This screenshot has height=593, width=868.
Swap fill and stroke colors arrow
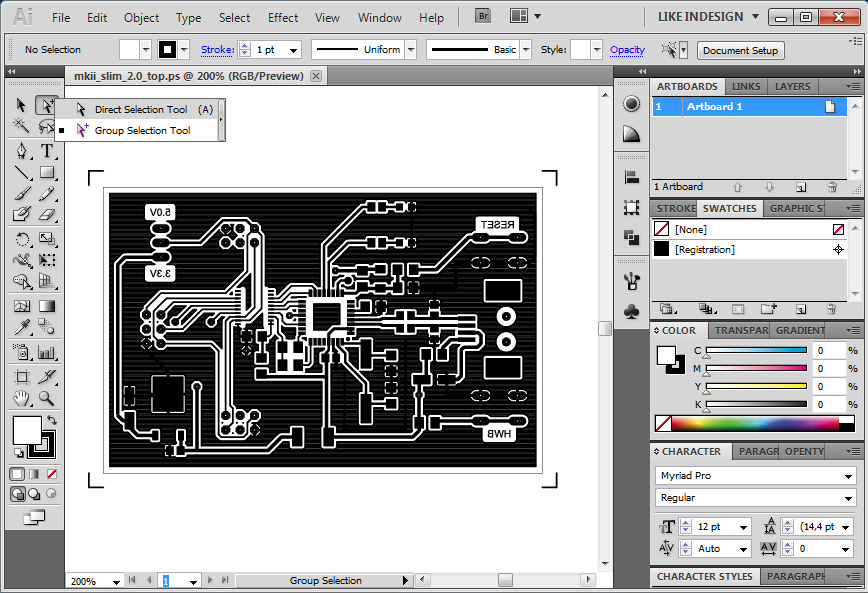[51, 420]
